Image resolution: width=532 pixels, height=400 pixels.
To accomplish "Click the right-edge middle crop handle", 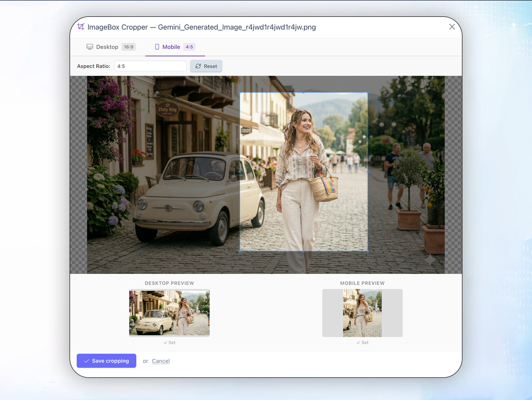I will coord(368,172).
